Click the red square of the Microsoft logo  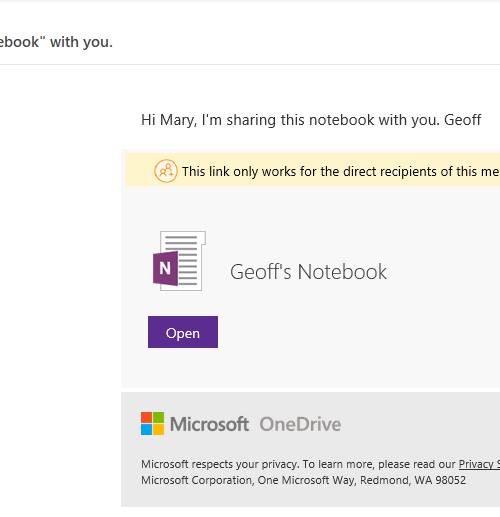pos(146,418)
